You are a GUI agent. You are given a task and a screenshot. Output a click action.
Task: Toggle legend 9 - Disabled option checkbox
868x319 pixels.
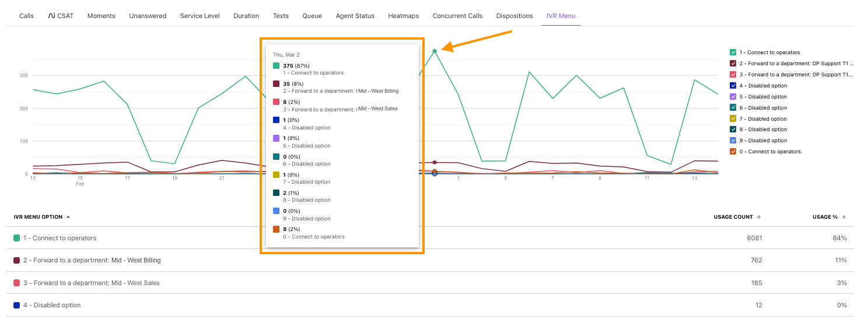[x=733, y=141]
